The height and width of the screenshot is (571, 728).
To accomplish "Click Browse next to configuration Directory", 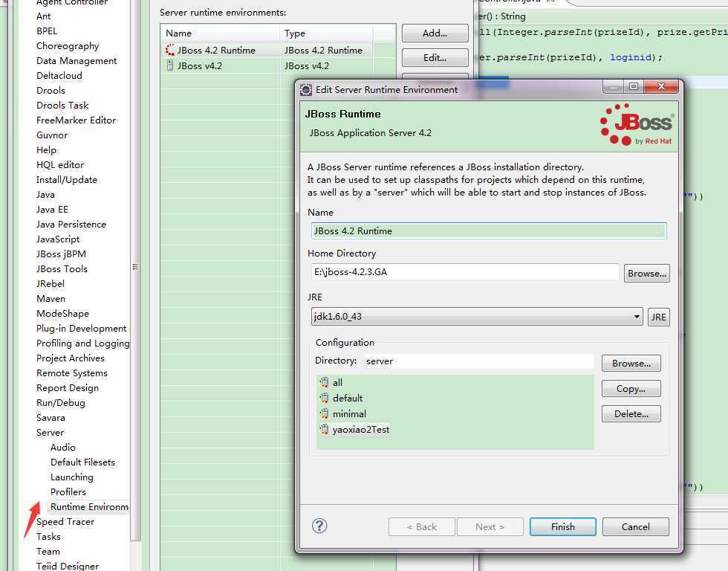I will tap(631, 364).
